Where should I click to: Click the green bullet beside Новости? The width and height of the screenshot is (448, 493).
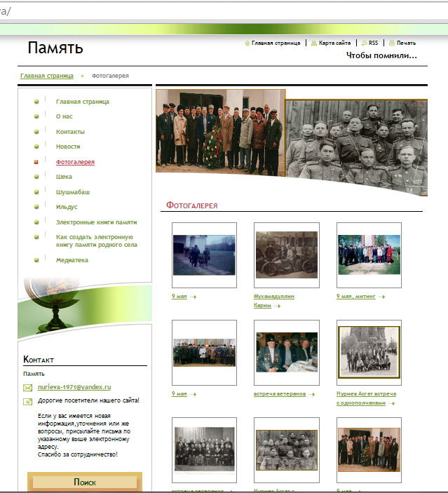(36, 147)
